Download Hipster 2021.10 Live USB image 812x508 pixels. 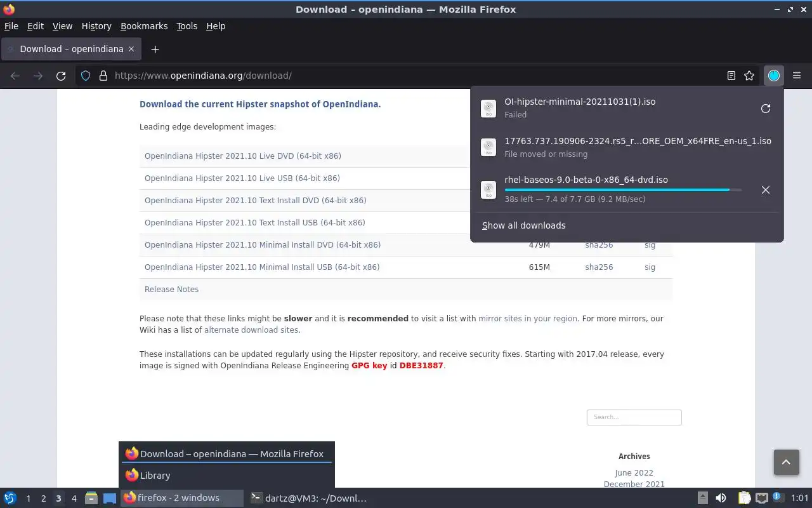click(x=242, y=178)
